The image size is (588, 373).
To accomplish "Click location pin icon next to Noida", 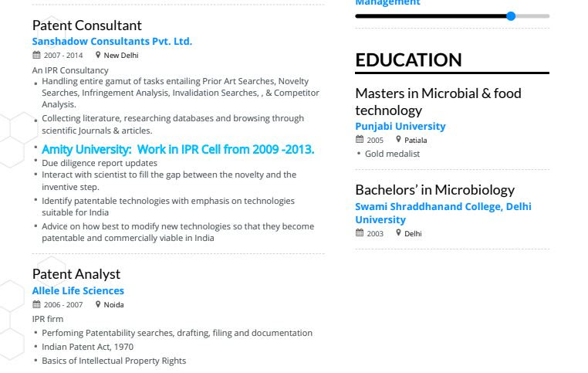I will click(x=98, y=304).
